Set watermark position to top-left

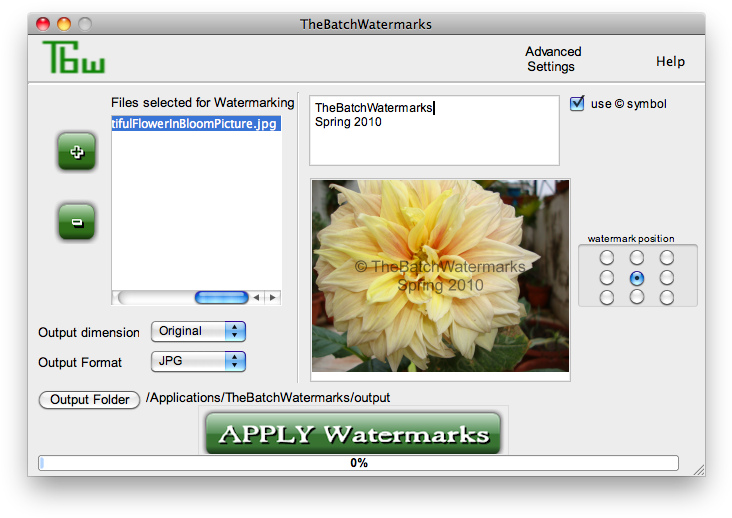(606, 257)
